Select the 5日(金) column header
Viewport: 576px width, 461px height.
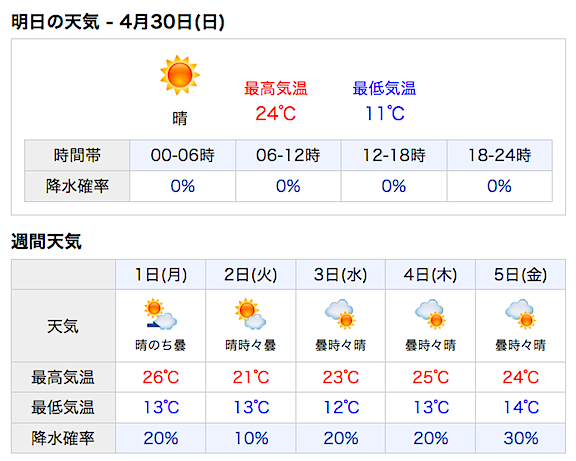pos(521,274)
